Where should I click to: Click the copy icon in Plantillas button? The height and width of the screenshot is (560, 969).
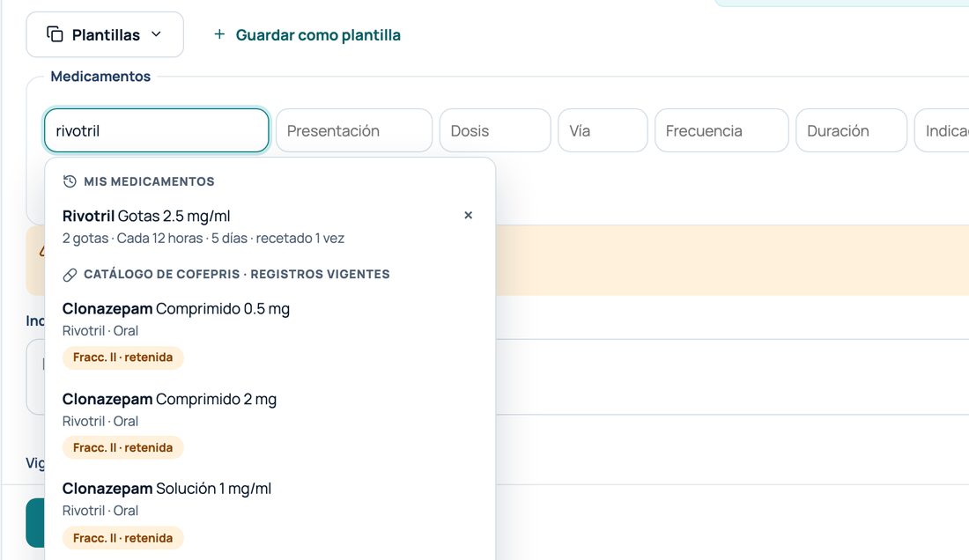[55, 34]
